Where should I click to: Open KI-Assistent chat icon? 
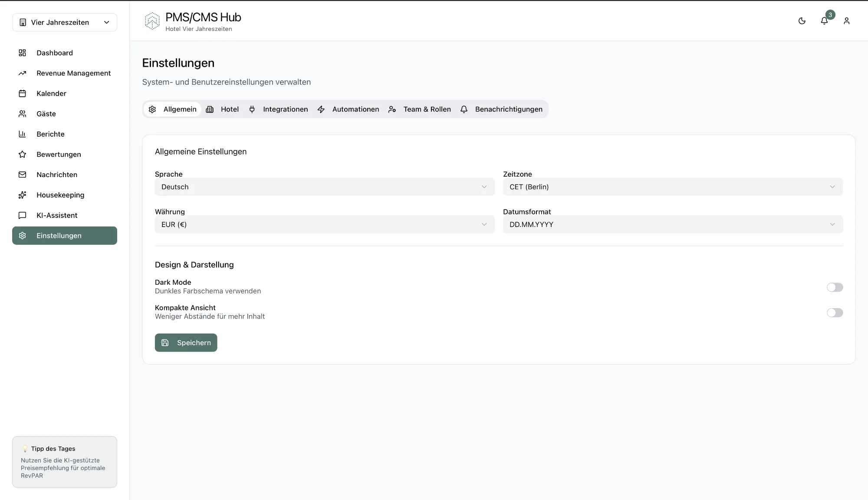point(23,215)
